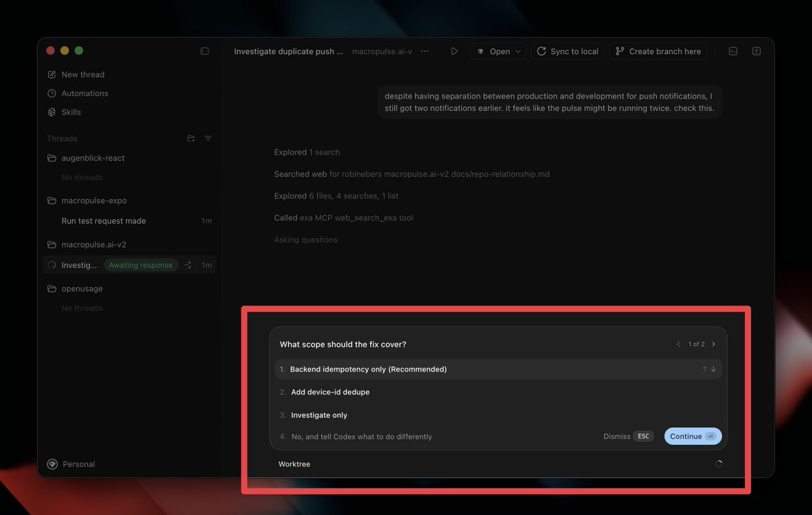Go to next question chevron
Screen dimensions: 812x515
(713, 344)
